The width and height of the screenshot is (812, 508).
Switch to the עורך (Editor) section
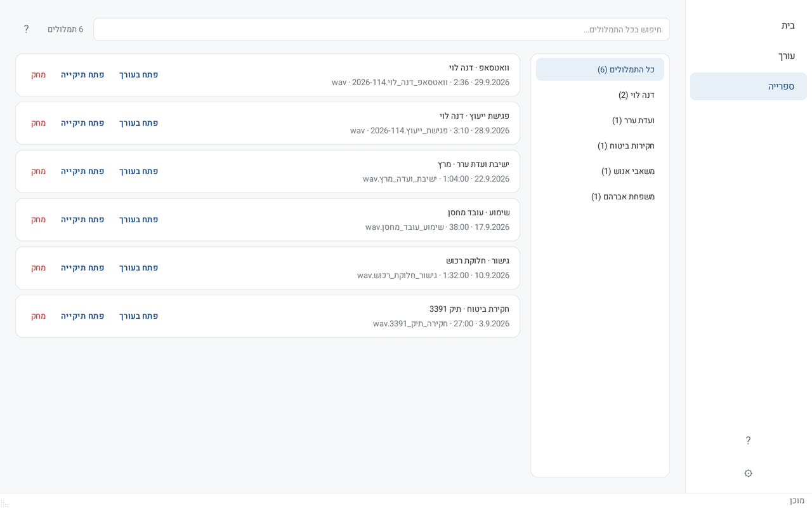click(749, 56)
